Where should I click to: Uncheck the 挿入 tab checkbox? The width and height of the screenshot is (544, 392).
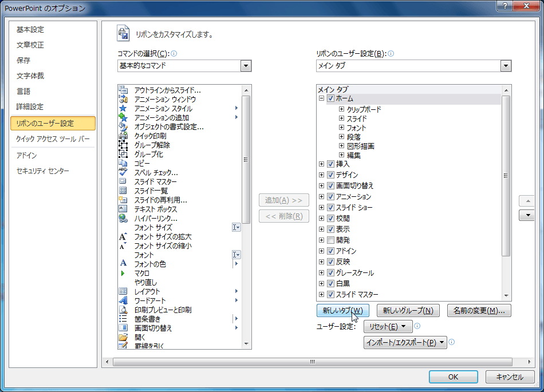pos(330,164)
